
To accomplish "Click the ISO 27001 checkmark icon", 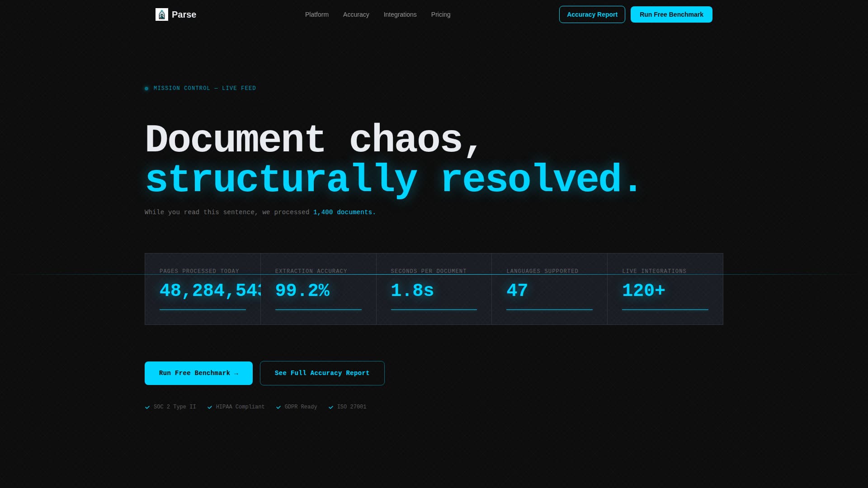I will click(x=331, y=407).
